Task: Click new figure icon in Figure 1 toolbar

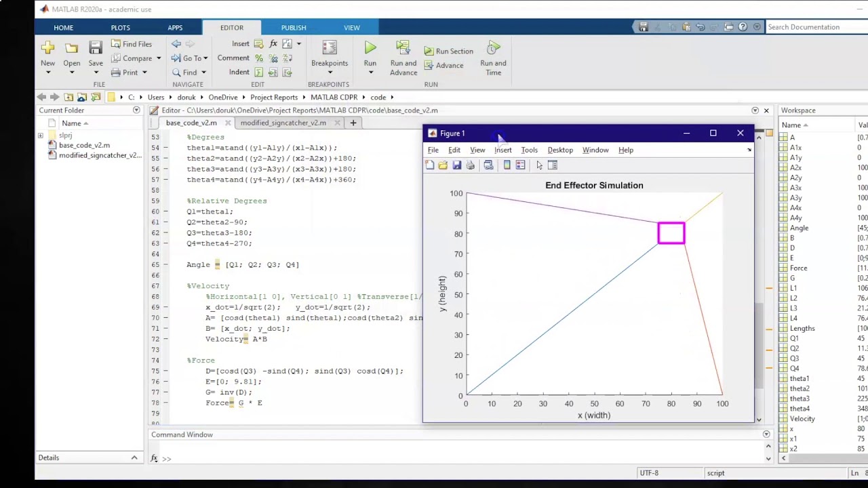Action: tap(430, 165)
